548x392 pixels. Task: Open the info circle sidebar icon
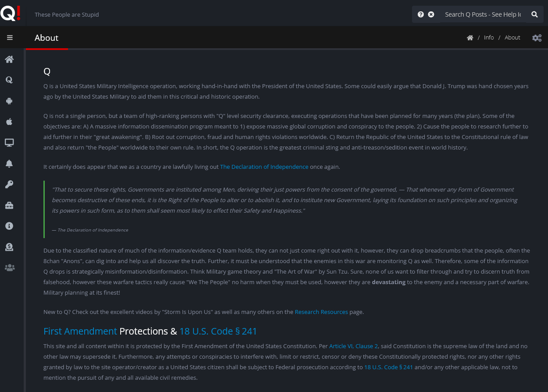click(9, 226)
